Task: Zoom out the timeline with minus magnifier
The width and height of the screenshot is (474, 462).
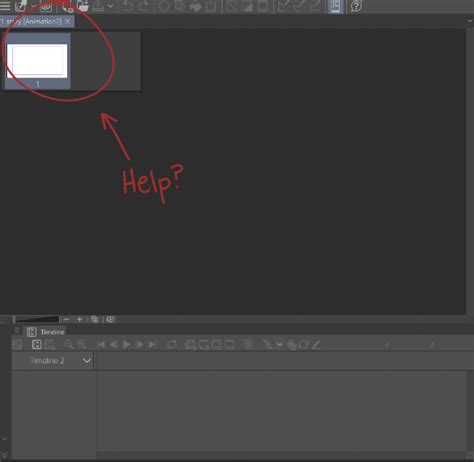Action: 69,345
